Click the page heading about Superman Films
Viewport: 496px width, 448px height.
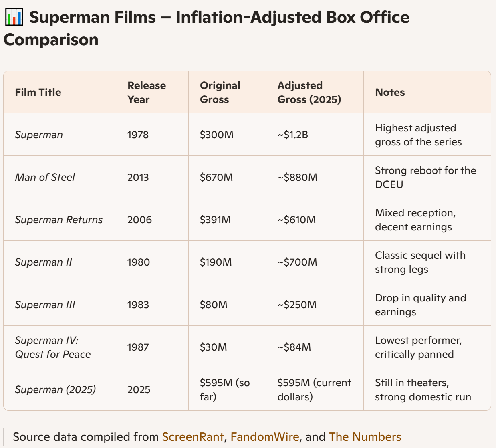[207, 28]
